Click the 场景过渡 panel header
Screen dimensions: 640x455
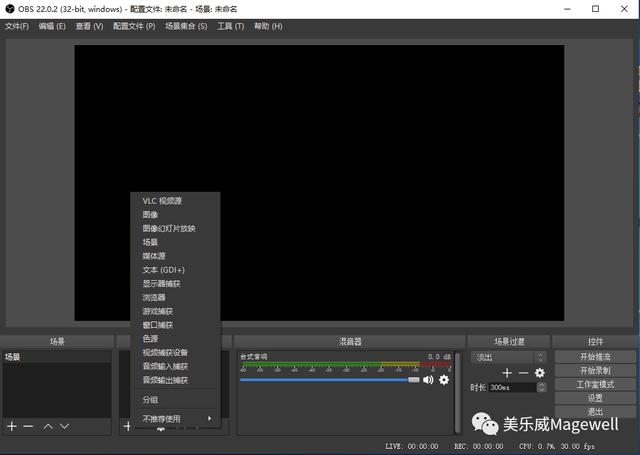click(x=509, y=342)
